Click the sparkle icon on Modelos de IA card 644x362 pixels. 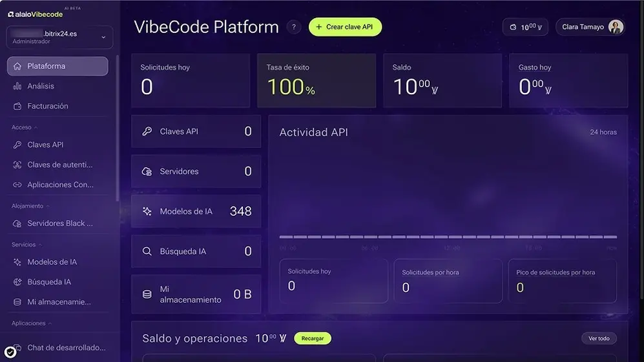point(147,211)
